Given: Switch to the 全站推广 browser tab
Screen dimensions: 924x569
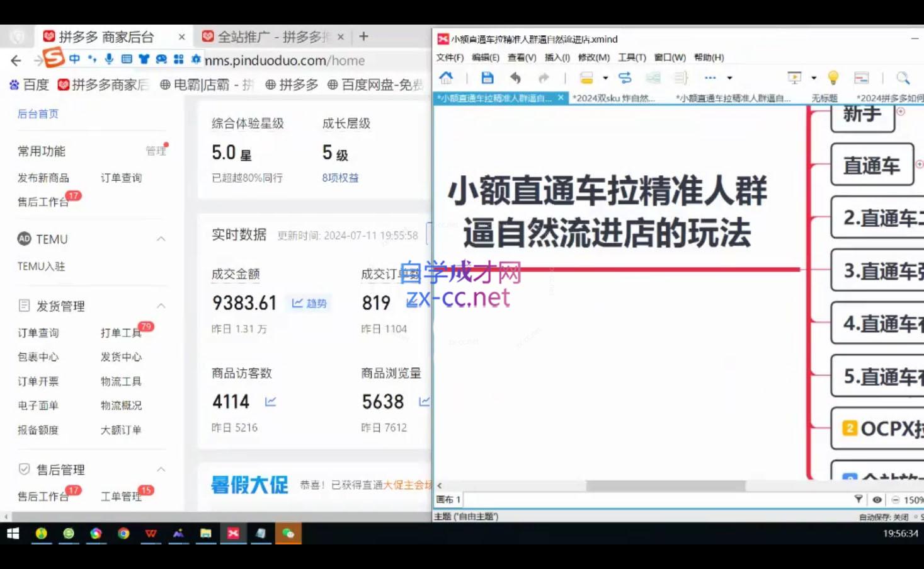Looking at the screenshot, I should click(273, 37).
